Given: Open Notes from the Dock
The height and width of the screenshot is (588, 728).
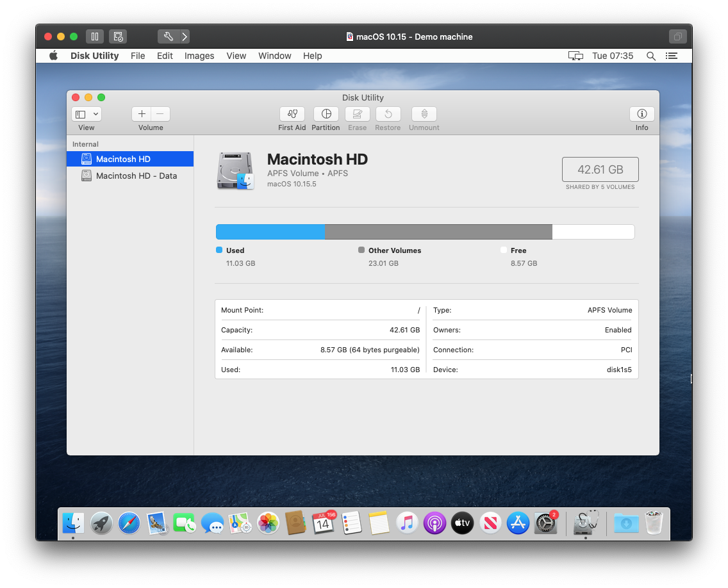Looking at the screenshot, I should pos(379,523).
